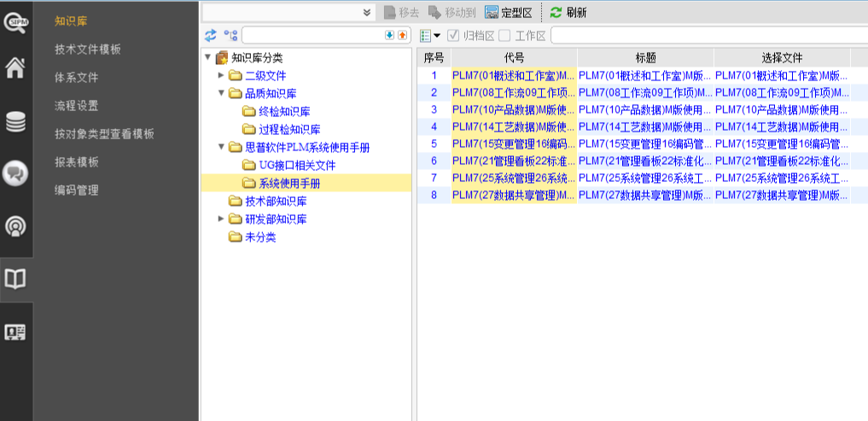The width and height of the screenshot is (868, 421).
Task: Select the UG接口相关文件 folder
Action: [297, 166]
